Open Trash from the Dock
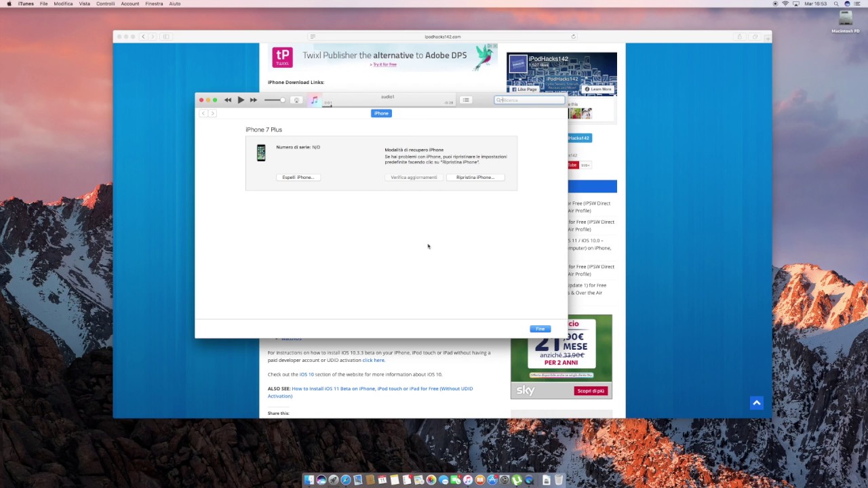This screenshot has height=488, width=868. click(x=559, y=480)
